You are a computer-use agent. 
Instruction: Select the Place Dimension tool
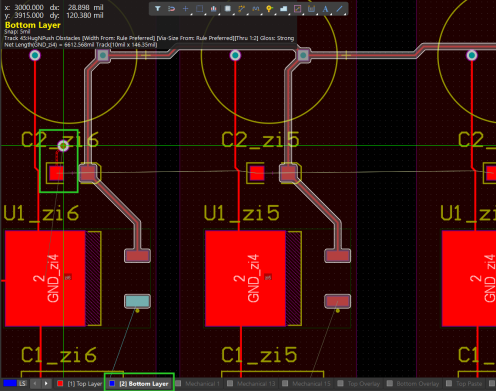pos(311,9)
